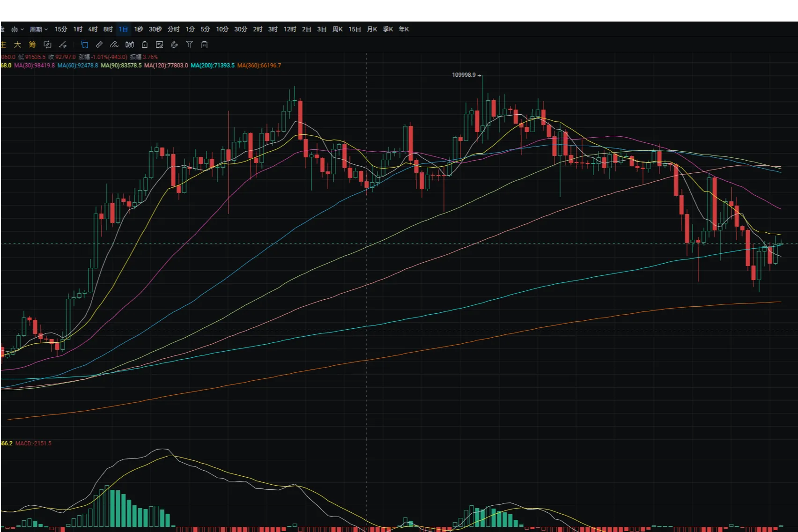Click the refresh-edit square icon
The height and width of the screenshot is (532, 798).
point(47,45)
